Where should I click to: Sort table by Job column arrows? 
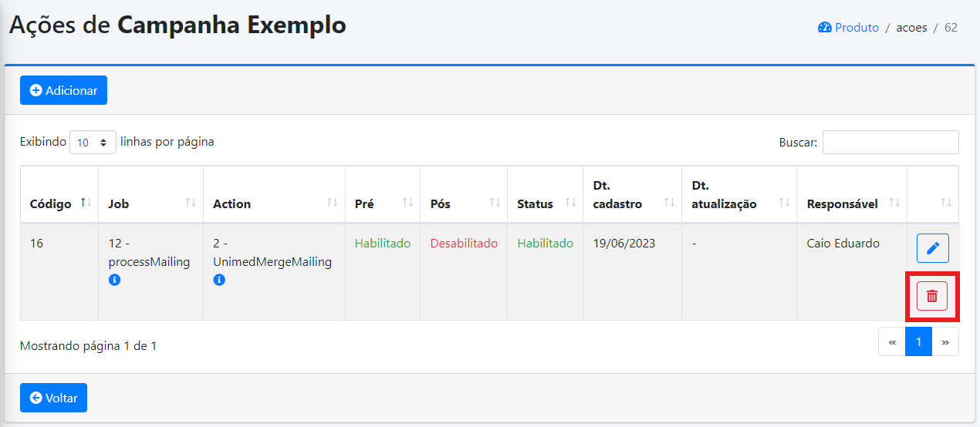pyautogui.click(x=191, y=203)
